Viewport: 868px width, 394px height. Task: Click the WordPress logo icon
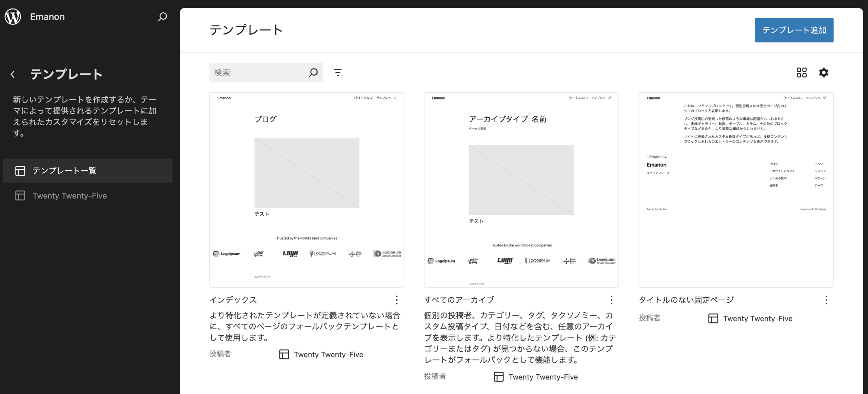(13, 17)
